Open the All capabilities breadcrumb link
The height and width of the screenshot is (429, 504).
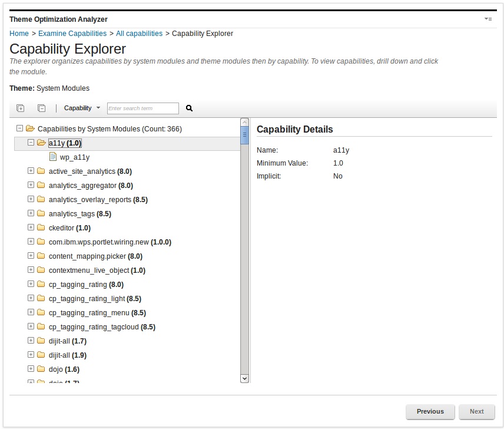[x=139, y=34]
